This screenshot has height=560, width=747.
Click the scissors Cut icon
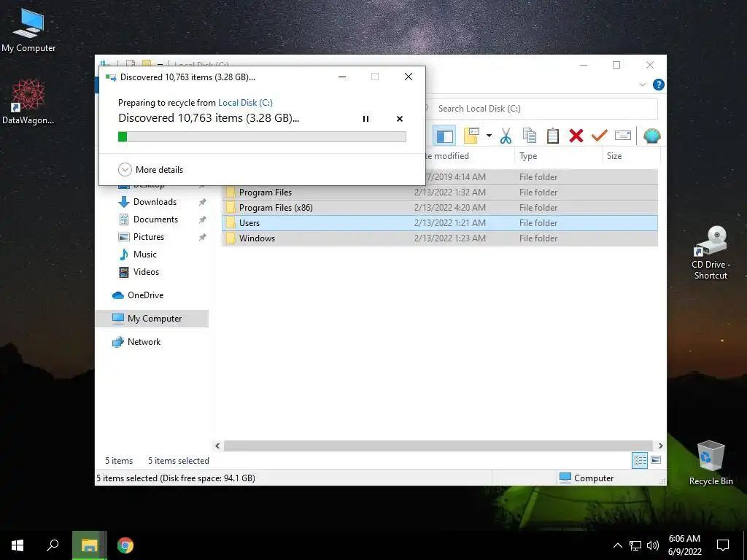(506, 136)
